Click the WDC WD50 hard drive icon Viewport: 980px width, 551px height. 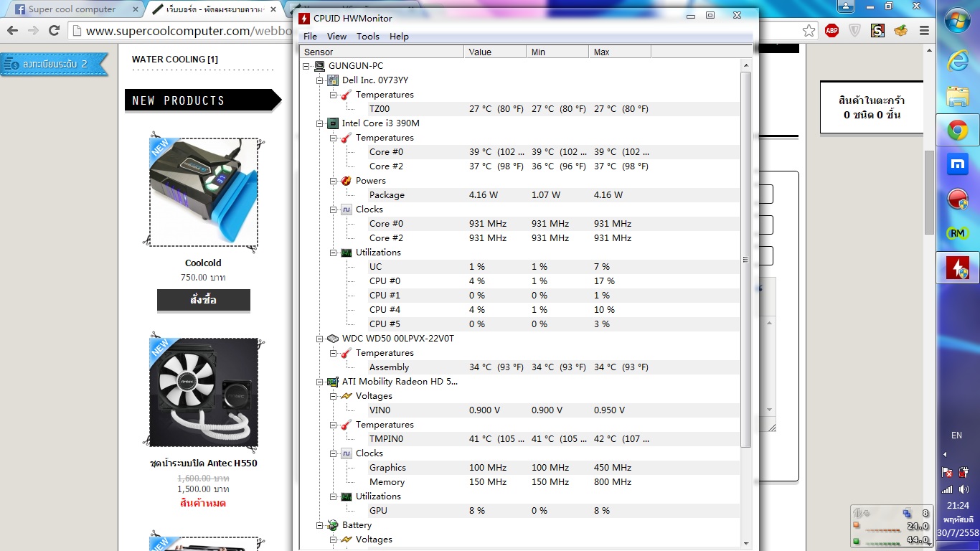point(333,339)
